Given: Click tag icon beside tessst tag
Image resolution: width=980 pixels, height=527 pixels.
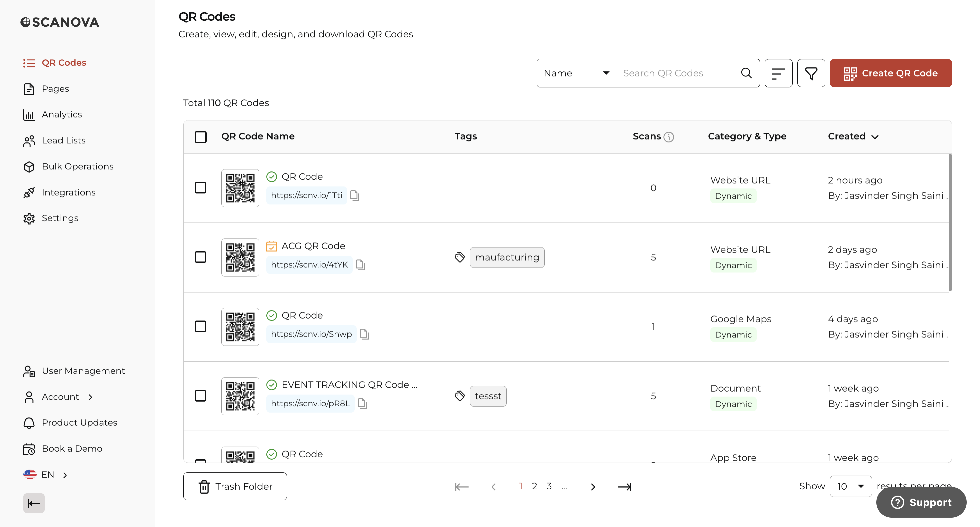Looking at the screenshot, I should tap(460, 396).
